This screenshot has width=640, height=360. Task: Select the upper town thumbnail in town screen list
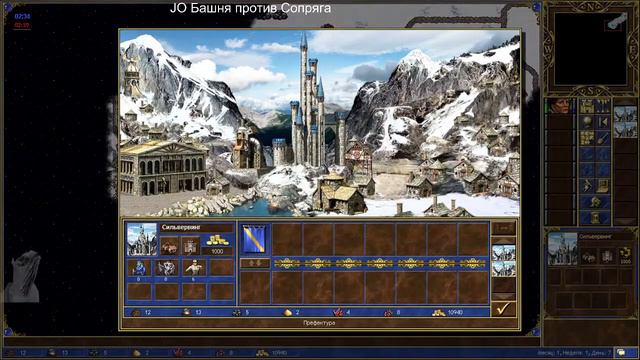[503, 253]
